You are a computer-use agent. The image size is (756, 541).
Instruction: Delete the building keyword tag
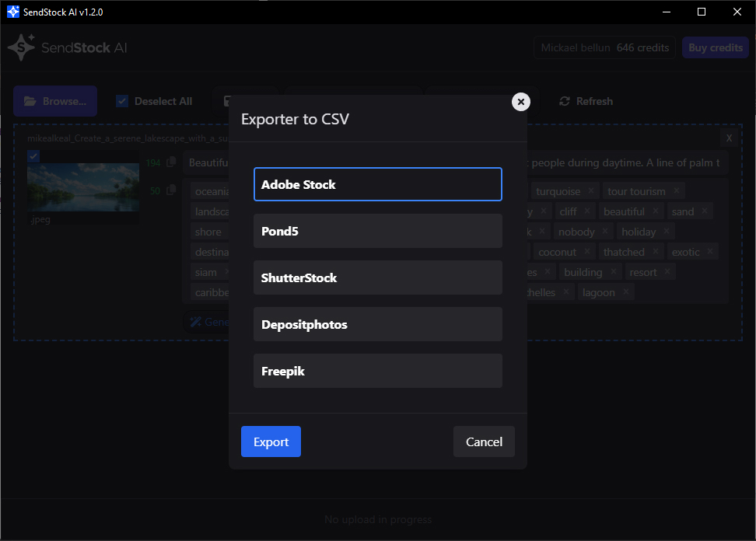[614, 272]
